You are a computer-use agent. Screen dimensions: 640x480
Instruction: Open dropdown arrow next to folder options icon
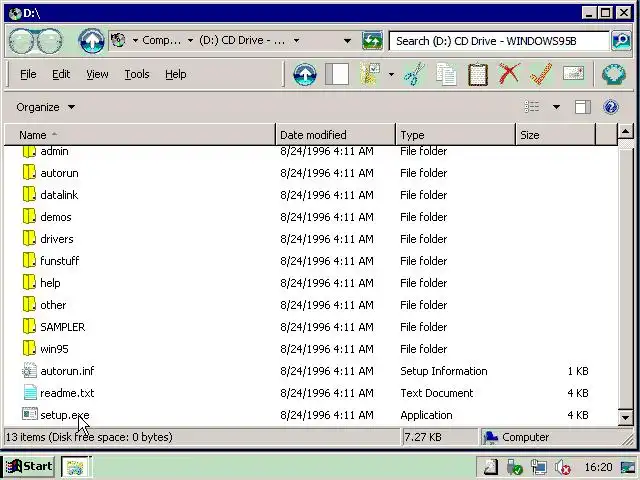pos(391,74)
